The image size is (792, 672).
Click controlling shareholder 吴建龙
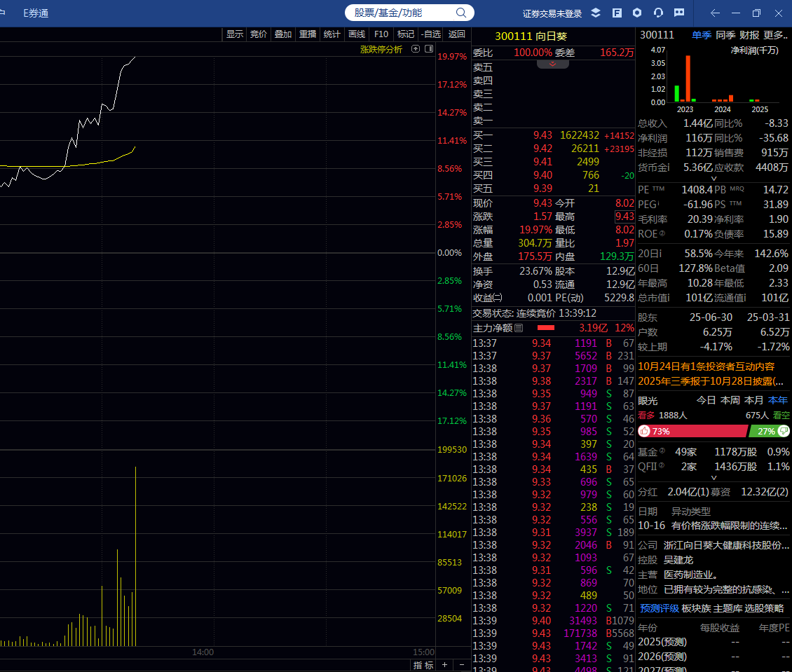[x=678, y=560]
